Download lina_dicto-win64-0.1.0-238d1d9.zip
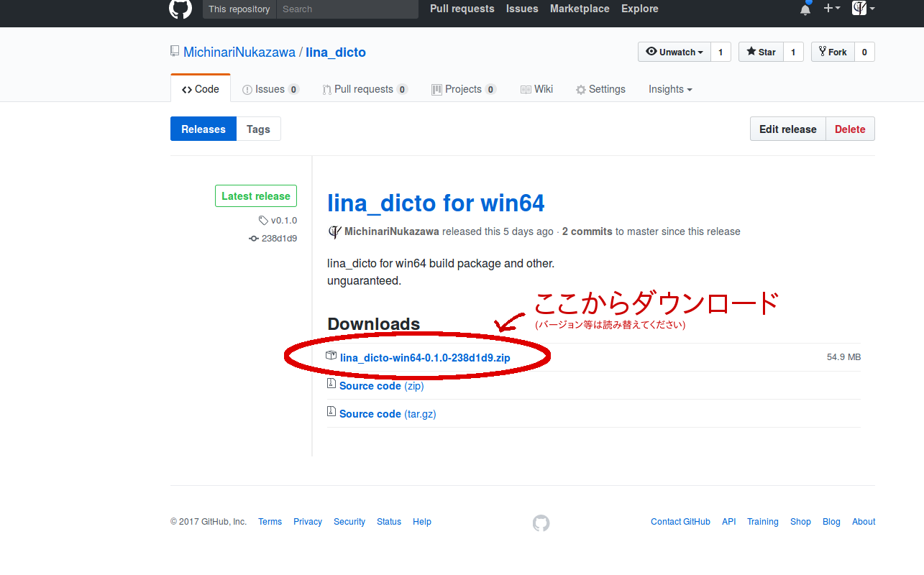 pyautogui.click(x=425, y=357)
